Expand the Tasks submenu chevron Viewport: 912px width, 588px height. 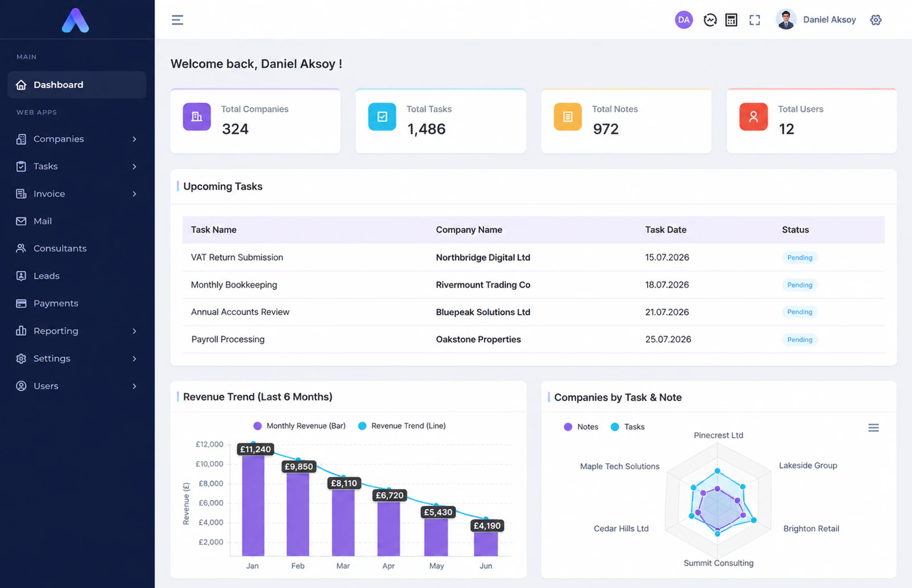pos(135,166)
